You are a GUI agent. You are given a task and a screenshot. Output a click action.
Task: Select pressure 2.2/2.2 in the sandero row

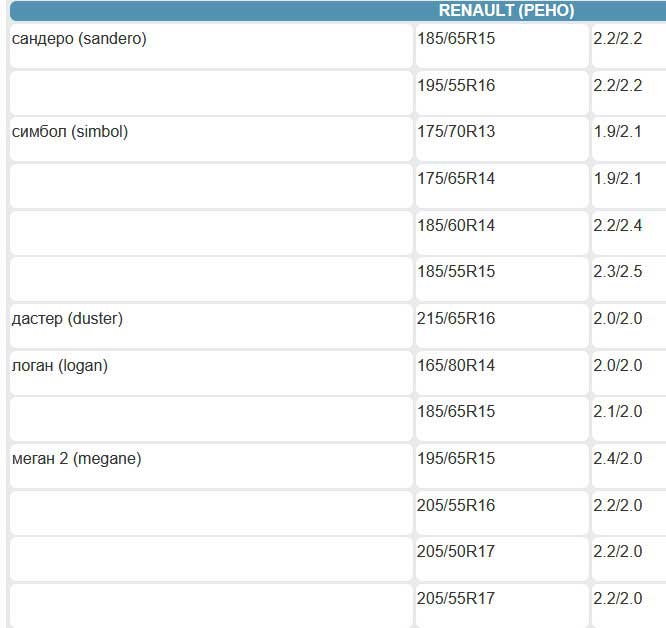click(x=629, y=46)
